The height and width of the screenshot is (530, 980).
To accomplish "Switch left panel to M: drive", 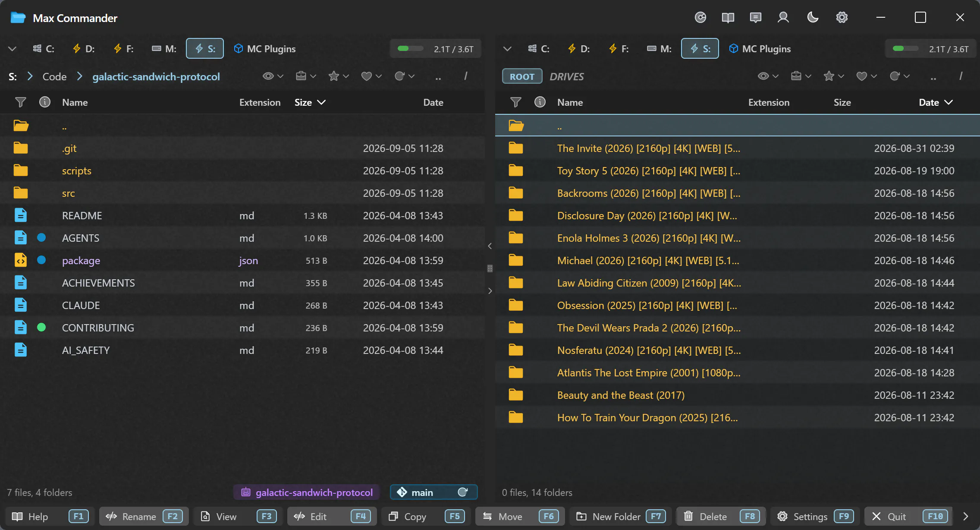I will 164,49.
